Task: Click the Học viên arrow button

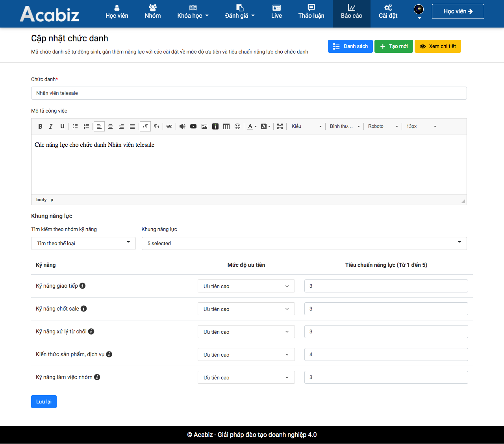Action: (458, 11)
